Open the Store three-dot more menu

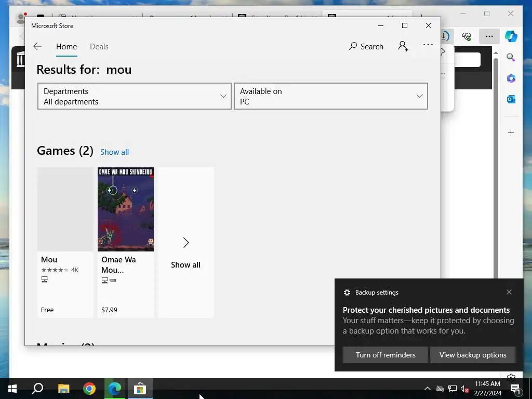[x=428, y=45]
